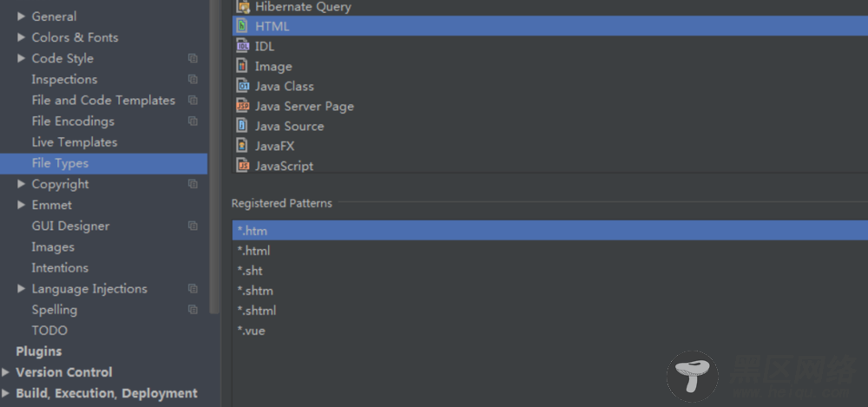Click the Hibernate Query file type icon
868x407 pixels.
click(243, 7)
